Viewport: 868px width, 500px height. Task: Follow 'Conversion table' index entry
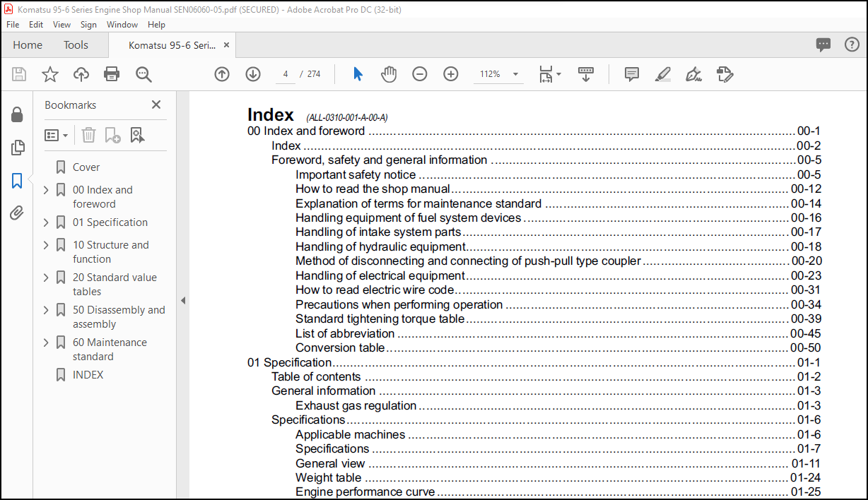(340, 347)
